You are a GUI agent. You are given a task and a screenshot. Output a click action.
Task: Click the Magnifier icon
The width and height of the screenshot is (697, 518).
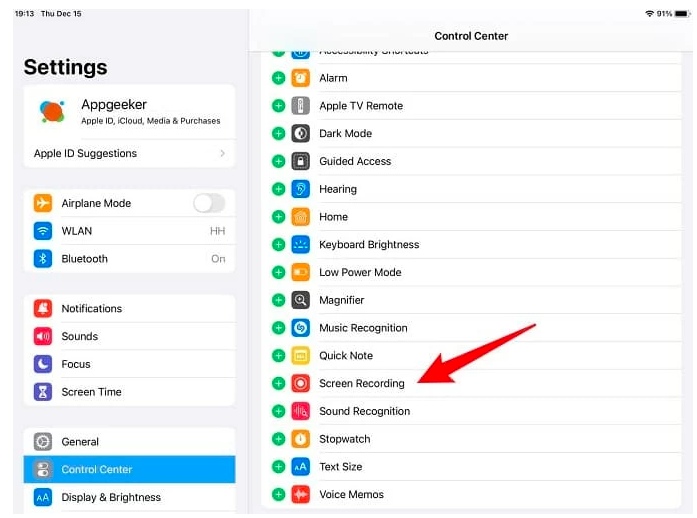pos(301,300)
